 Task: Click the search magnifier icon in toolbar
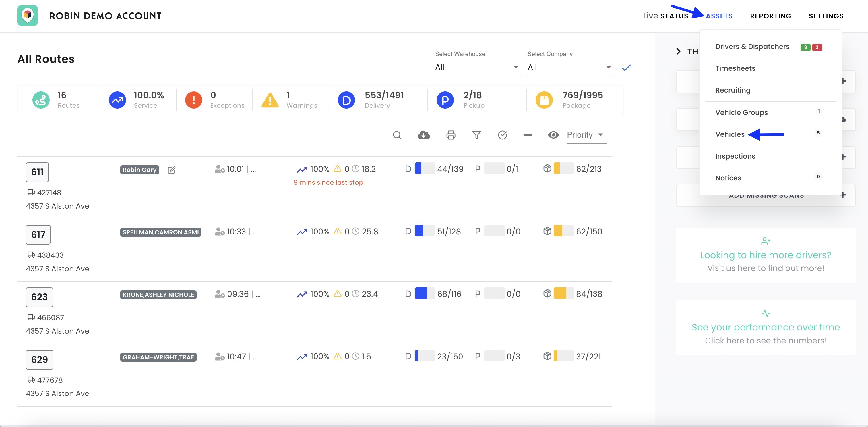click(x=397, y=135)
